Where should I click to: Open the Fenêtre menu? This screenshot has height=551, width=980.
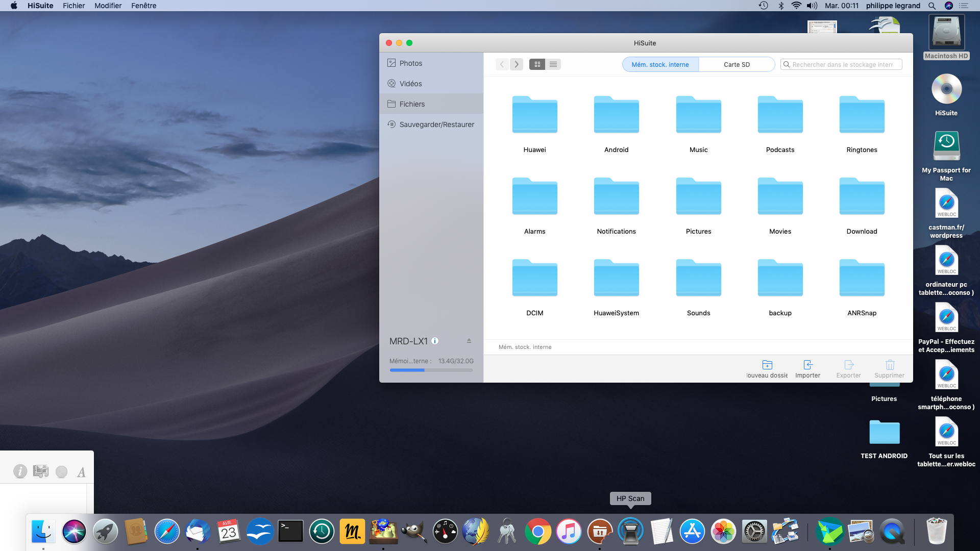(x=143, y=6)
